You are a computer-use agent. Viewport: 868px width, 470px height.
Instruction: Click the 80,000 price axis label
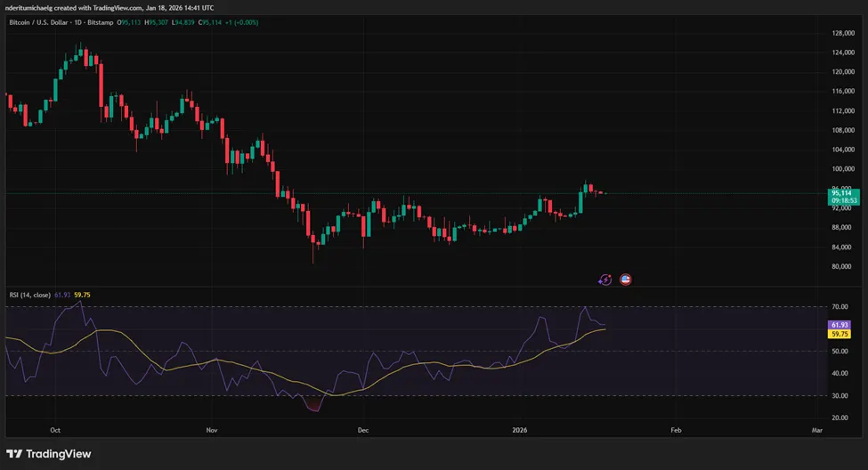[841, 266]
